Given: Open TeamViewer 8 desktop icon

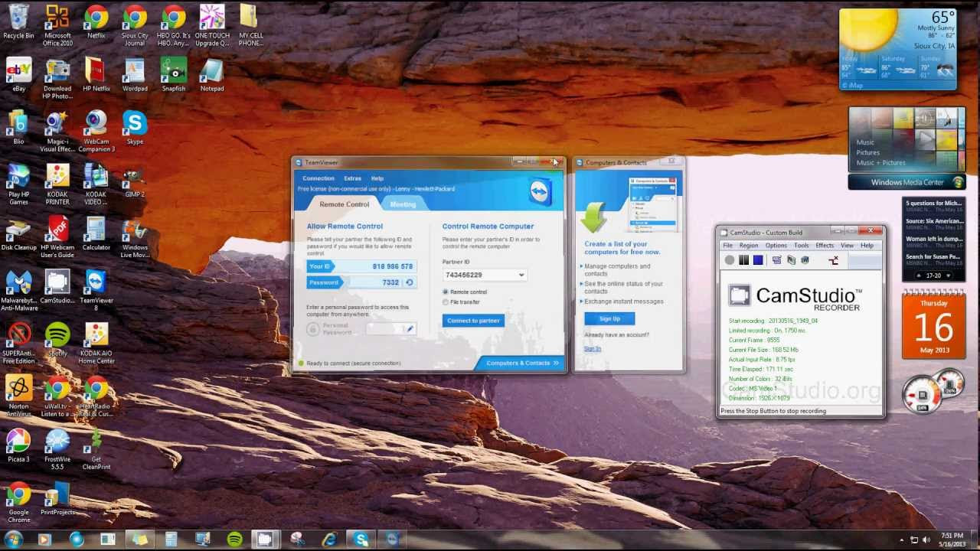Looking at the screenshot, I should pos(96,291).
